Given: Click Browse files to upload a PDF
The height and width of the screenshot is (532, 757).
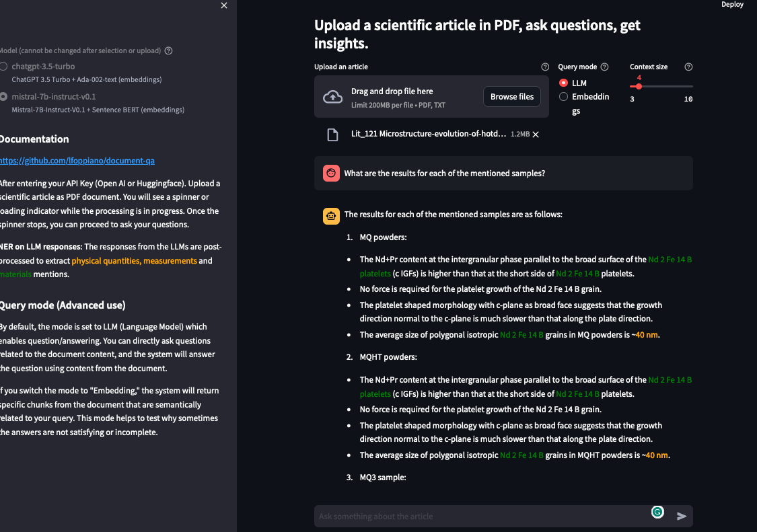Looking at the screenshot, I should point(511,96).
